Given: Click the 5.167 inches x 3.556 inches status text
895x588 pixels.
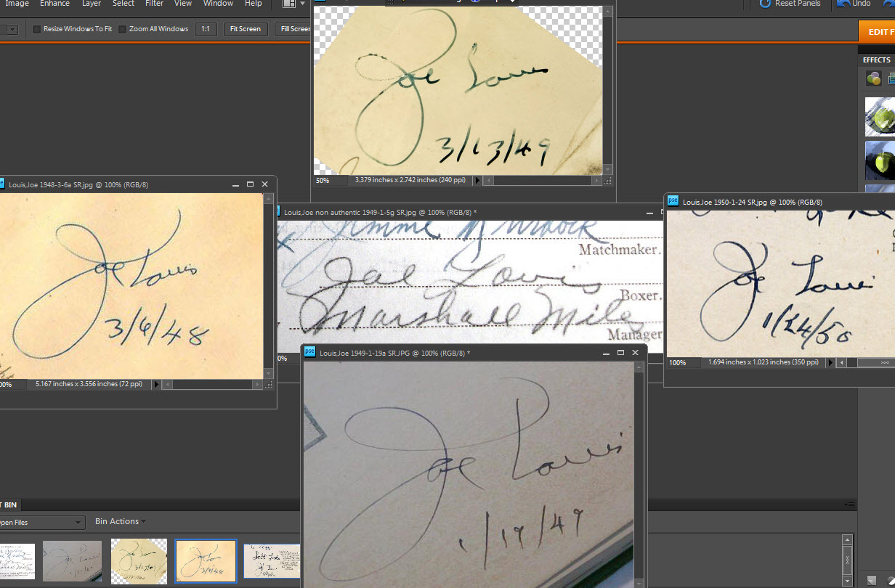Looking at the screenshot, I should coord(89,384).
